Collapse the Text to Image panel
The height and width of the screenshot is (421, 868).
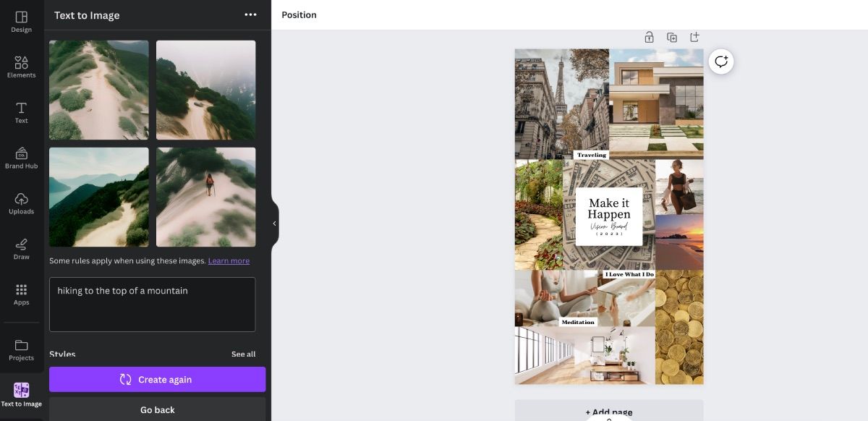(275, 223)
